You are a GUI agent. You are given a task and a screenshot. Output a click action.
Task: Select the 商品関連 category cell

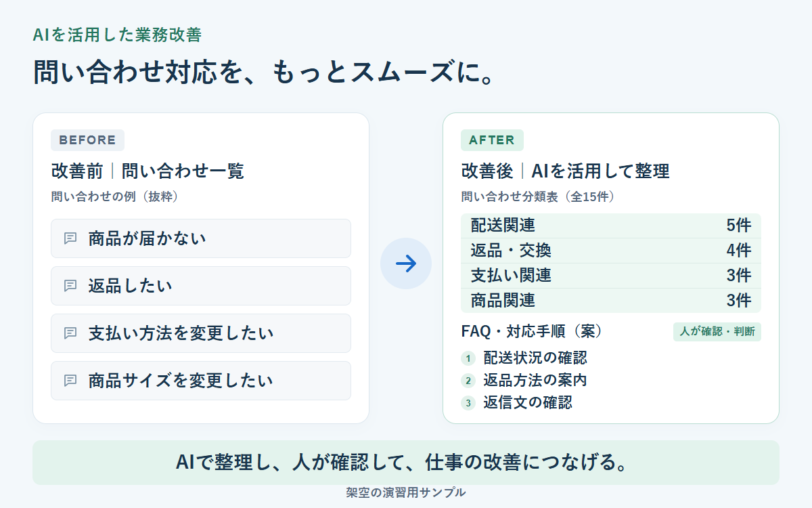(x=503, y=301)
